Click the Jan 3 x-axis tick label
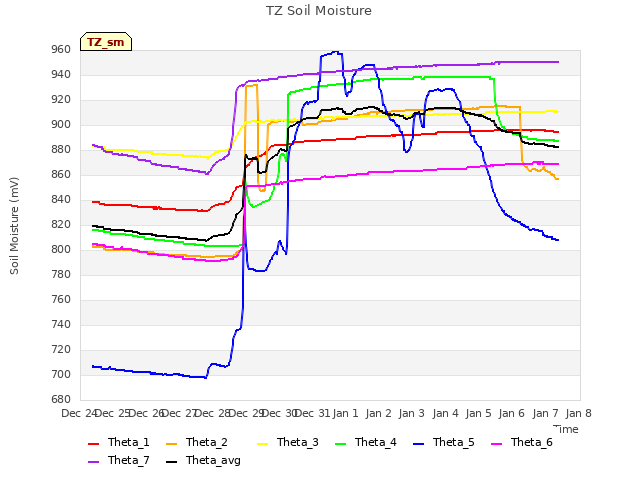This screenshot has width=640, height=480. pos(412,413)
